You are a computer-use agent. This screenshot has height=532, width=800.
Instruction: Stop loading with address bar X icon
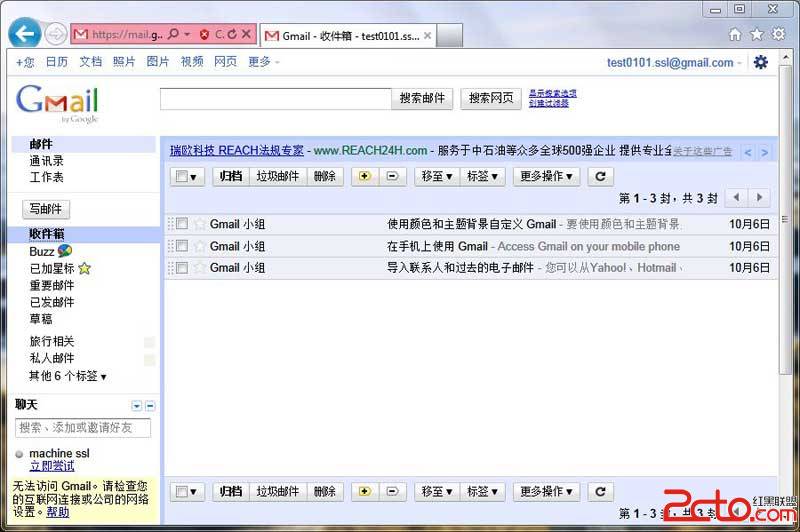(x=246, y=34)
